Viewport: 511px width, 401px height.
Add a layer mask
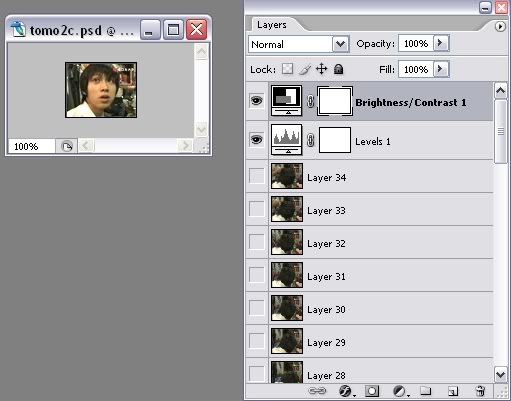coord(372,391)
